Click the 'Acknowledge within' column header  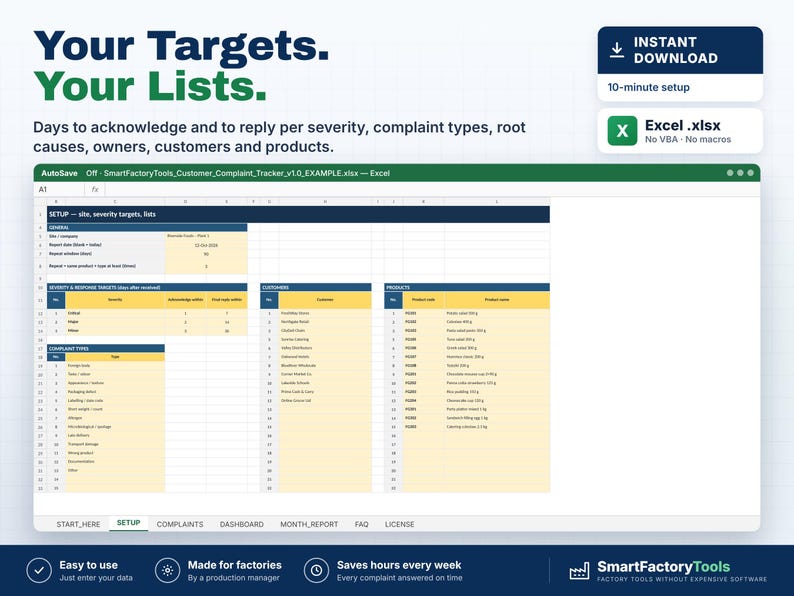(185, 300)
